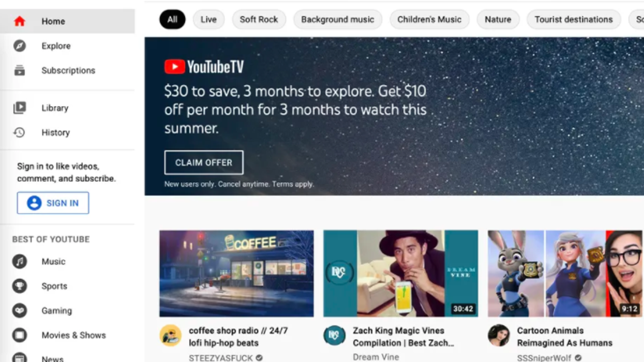Viewport: 644px width, 362px height.
Task: Click the SSSniperWolf channel avatar
Action: click(x=499, y=336)
